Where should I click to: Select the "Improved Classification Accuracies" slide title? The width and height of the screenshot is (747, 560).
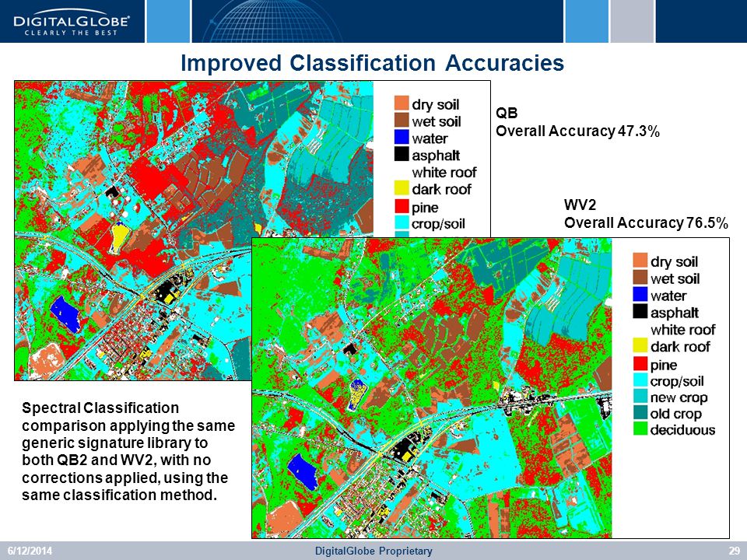coord(372,63)
